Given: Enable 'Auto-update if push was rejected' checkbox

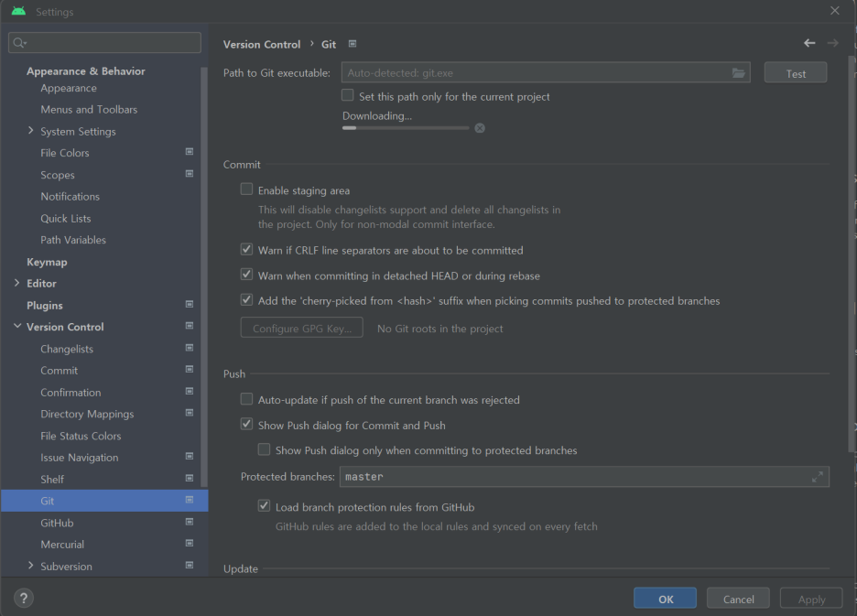Looking at the screenshot, I should [246, 399].
